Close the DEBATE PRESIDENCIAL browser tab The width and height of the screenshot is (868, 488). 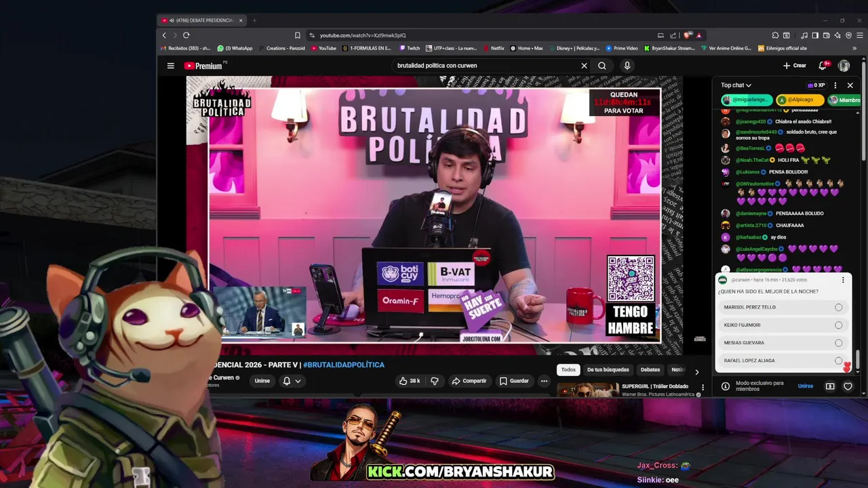pos(241,20)
